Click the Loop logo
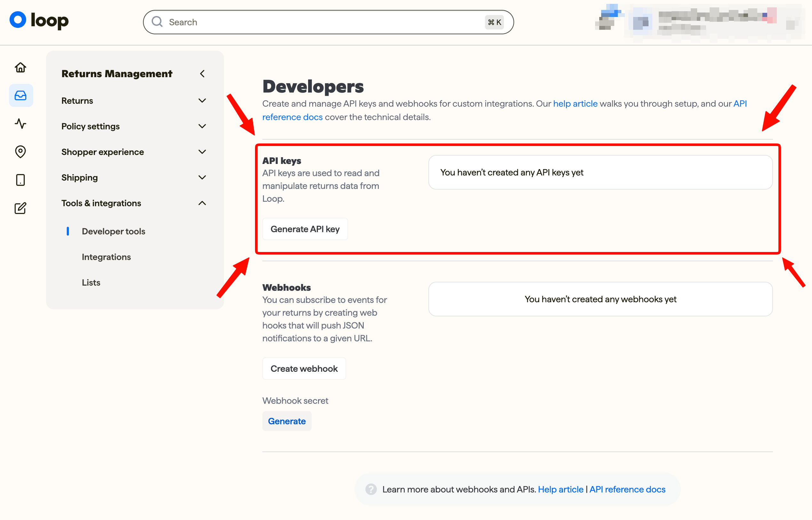 click(39, 20)
